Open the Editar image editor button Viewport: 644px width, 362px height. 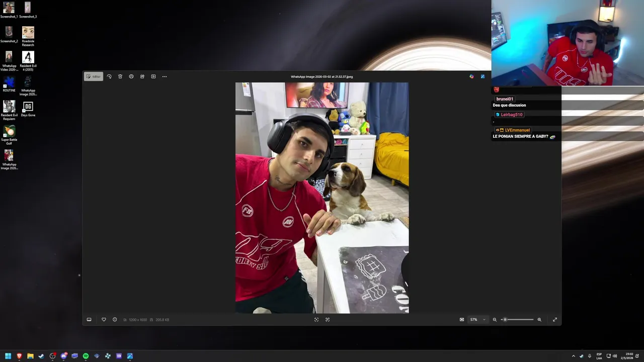(x=94, y=76)
